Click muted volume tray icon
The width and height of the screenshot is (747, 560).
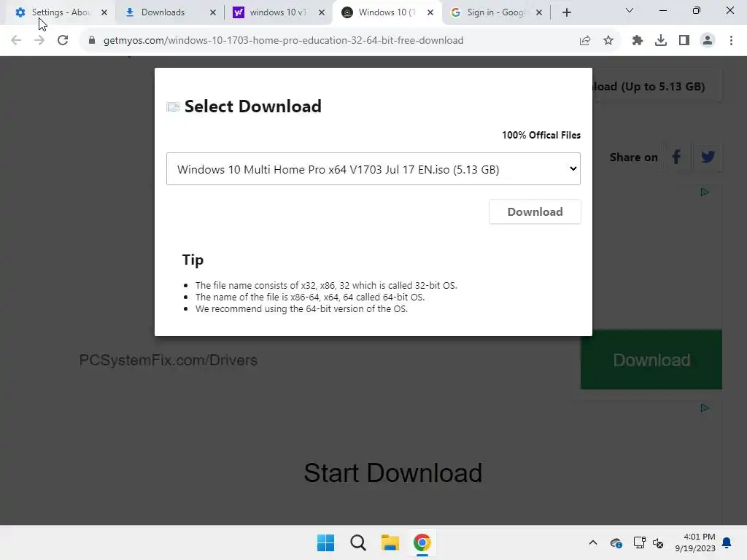658,542
